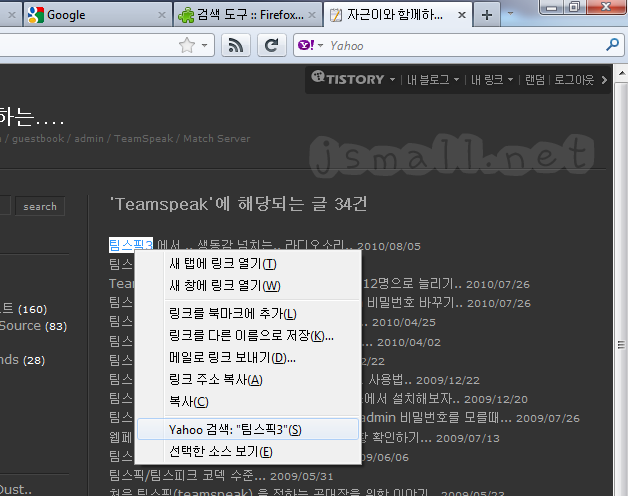The image size is (628, 496).
Task: Click the 랜덤 link in Tistory bar
Action: click(x=535, y=80)
